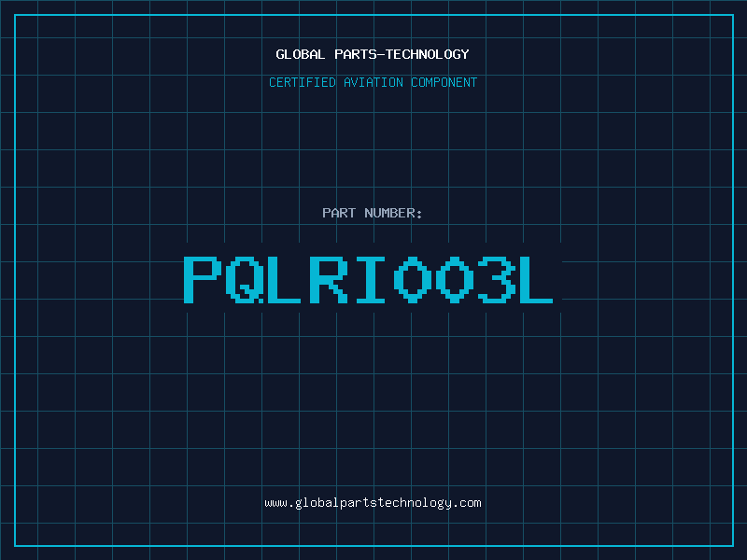Select the part number 'PQLRI003L'
The width and height of the screenshot is (747, 560).
tap(368, 279)
